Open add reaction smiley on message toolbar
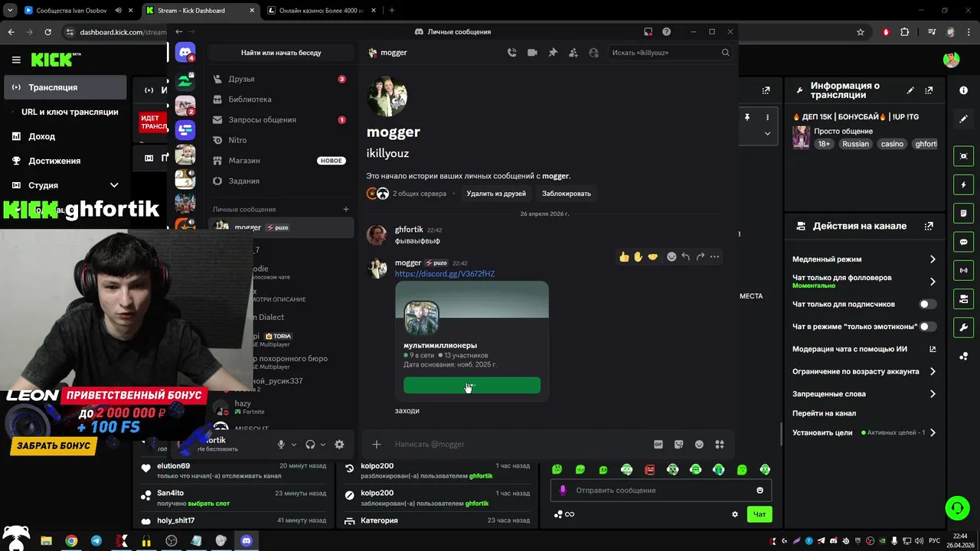 tap(671, 256)
